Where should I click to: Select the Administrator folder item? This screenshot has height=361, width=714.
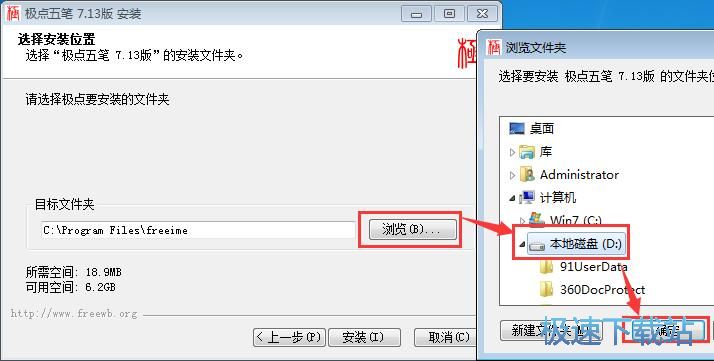[579, 175]
